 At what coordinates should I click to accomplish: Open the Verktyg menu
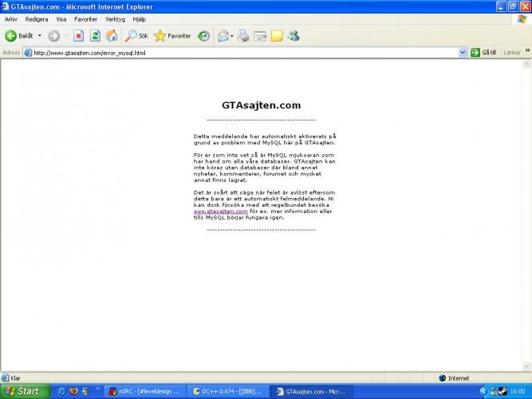point(116,19)
